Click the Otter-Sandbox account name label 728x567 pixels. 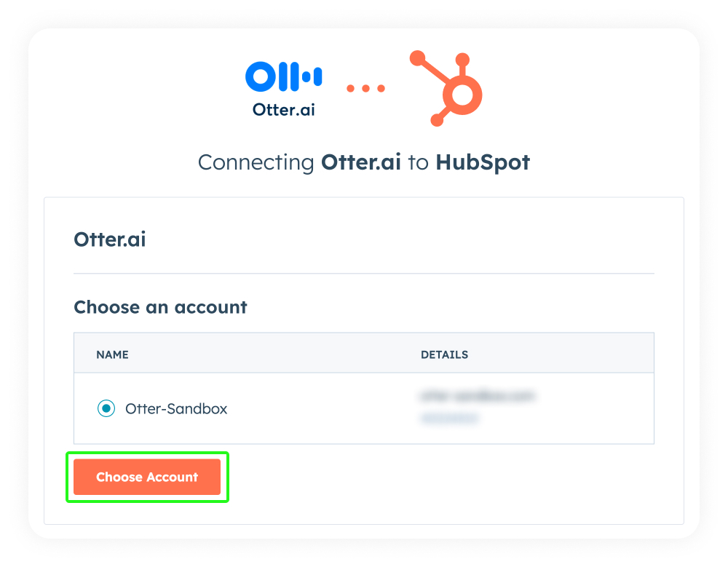coord(176,409)
